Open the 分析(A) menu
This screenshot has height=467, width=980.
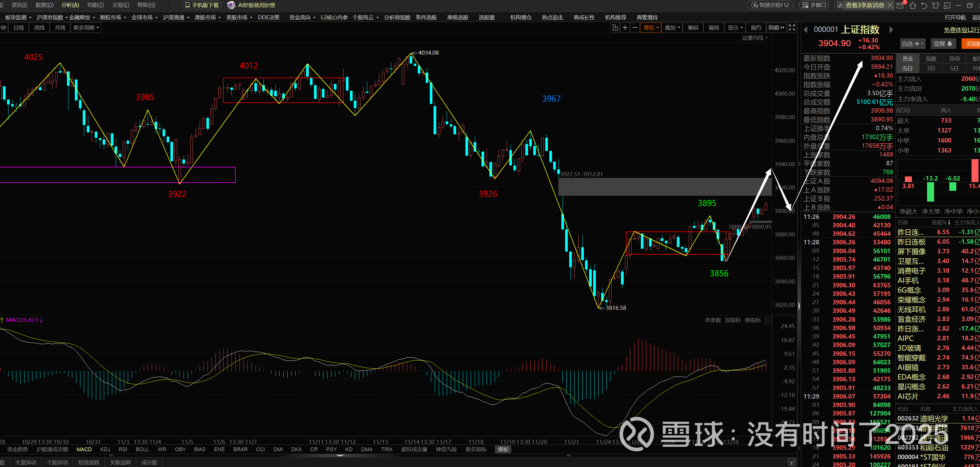click(70, 5)
